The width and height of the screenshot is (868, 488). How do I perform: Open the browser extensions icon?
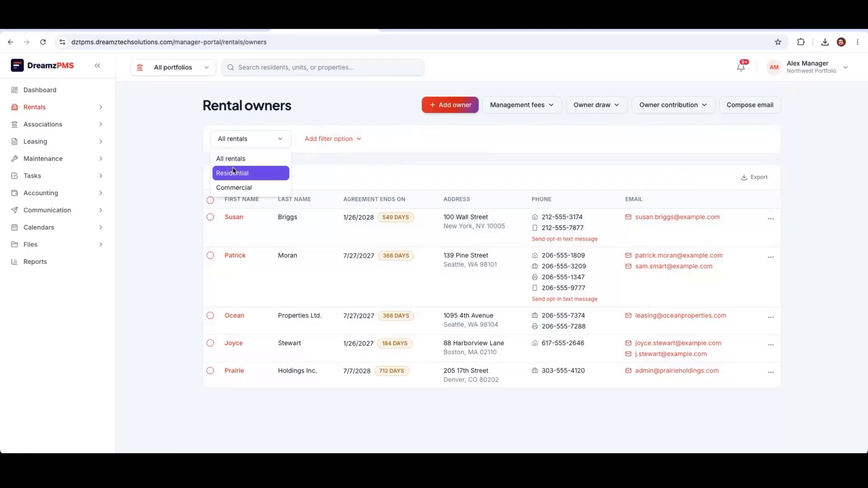pos(801,42)
